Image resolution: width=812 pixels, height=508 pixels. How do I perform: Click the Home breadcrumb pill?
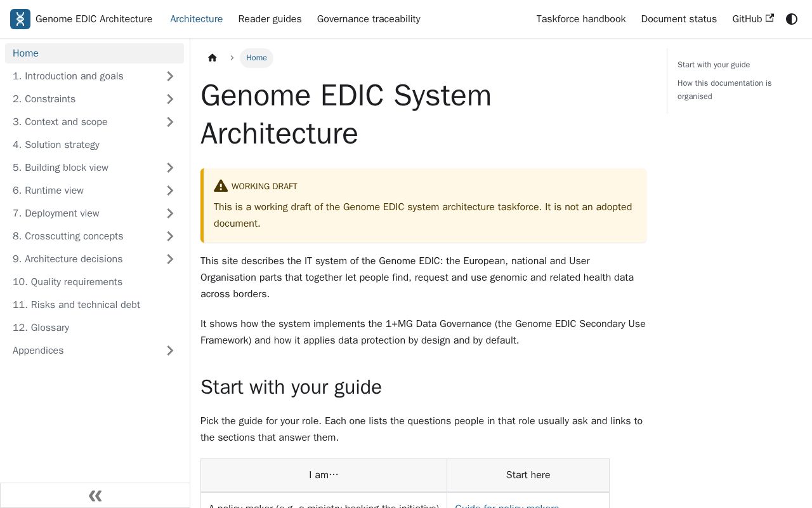pyautogui.click(x=256, y=58)
